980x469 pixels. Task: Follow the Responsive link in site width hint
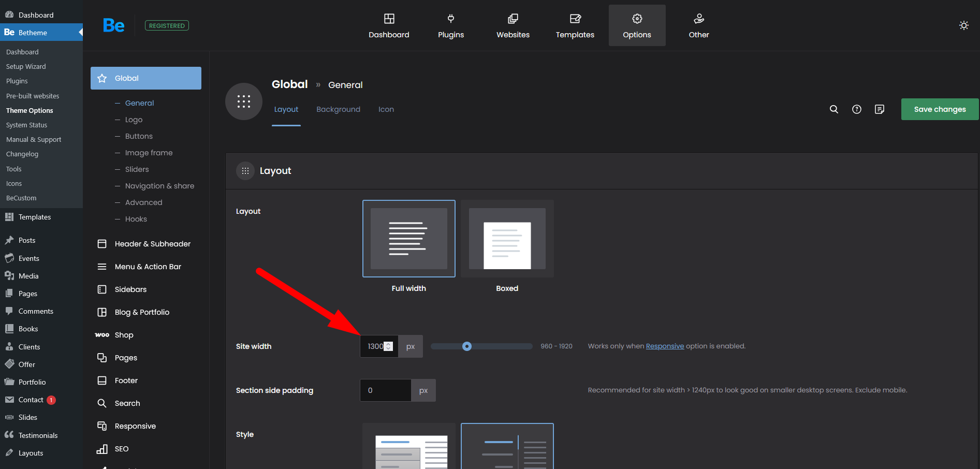(x=665, y=346)
